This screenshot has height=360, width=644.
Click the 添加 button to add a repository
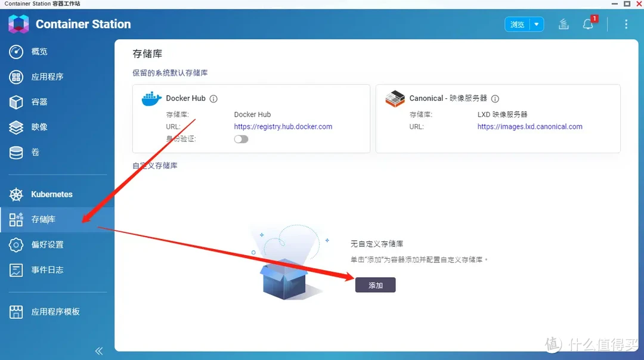pyautogui.click(x=375, y=285)
